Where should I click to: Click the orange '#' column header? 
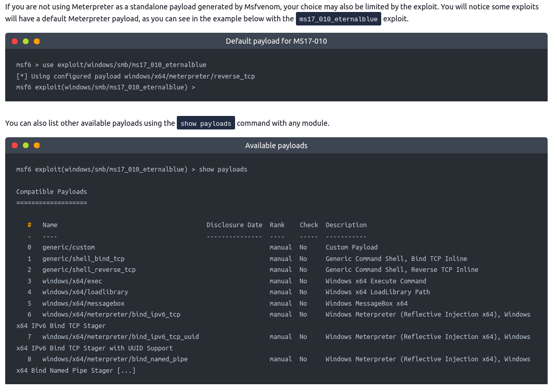coord(30,225)
